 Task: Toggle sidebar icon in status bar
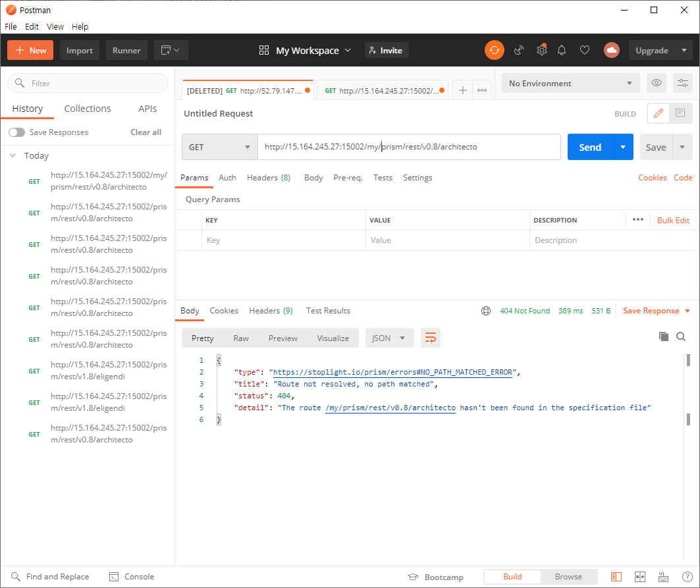(616, 577)
